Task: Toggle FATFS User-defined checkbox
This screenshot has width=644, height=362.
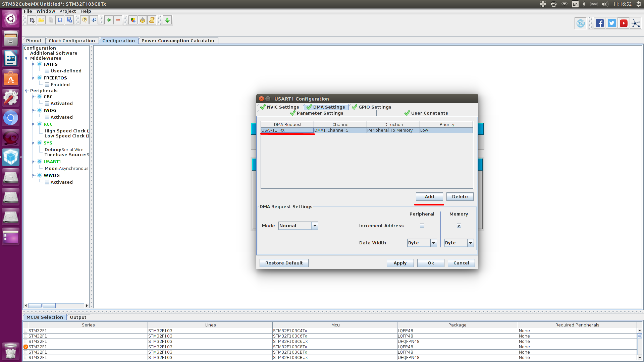Action: 47,71
